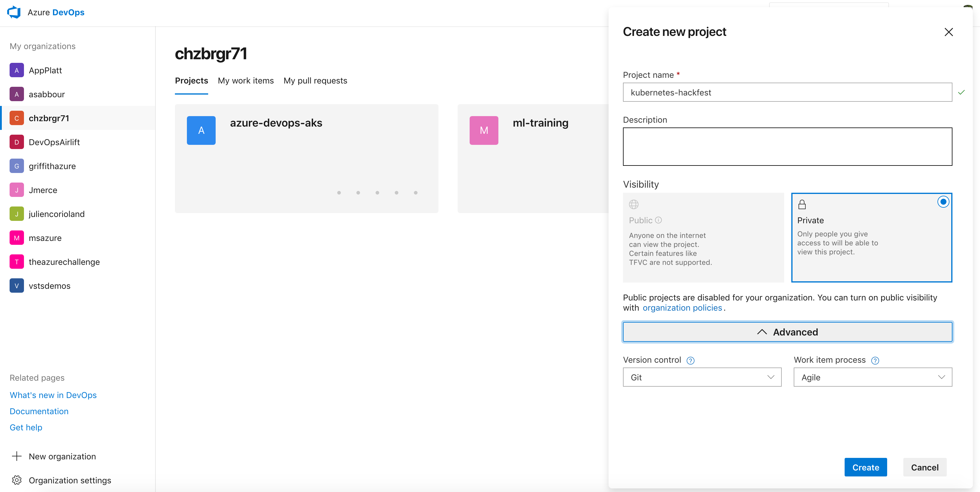Open the Get help link
Viewport: 980px width, 492px height.
26,427
